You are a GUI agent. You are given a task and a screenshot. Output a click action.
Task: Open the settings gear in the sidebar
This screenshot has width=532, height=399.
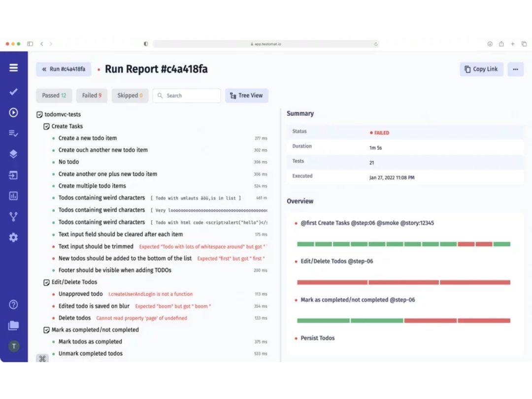pyautogui.click(x=14, y=237)
